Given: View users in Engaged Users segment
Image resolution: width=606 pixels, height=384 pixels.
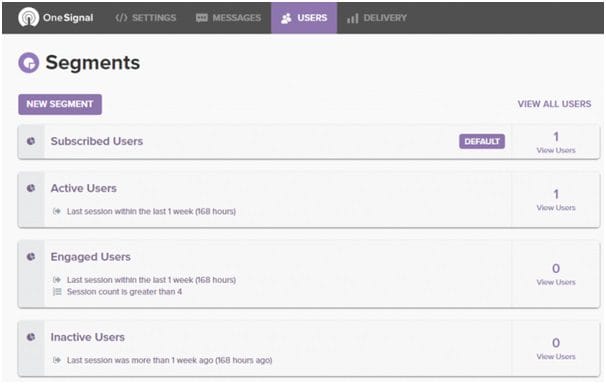Looking at the screenshot, I should (x=556, y=282).
